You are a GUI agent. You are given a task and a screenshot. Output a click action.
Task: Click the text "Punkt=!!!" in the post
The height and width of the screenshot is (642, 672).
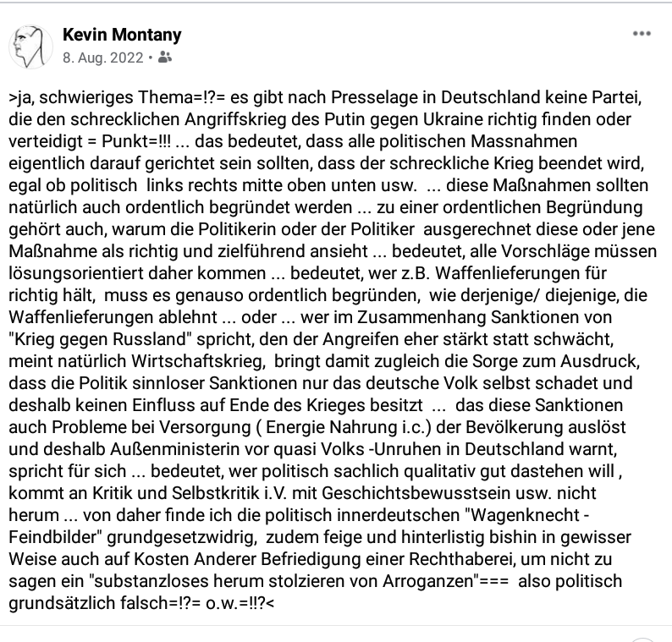pos(136,141)
